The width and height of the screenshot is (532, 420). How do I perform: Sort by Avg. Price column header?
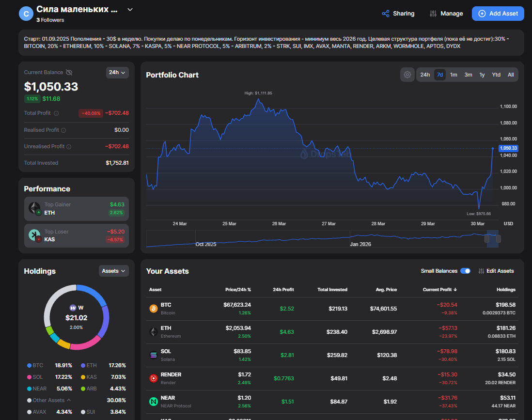point(386,289)
